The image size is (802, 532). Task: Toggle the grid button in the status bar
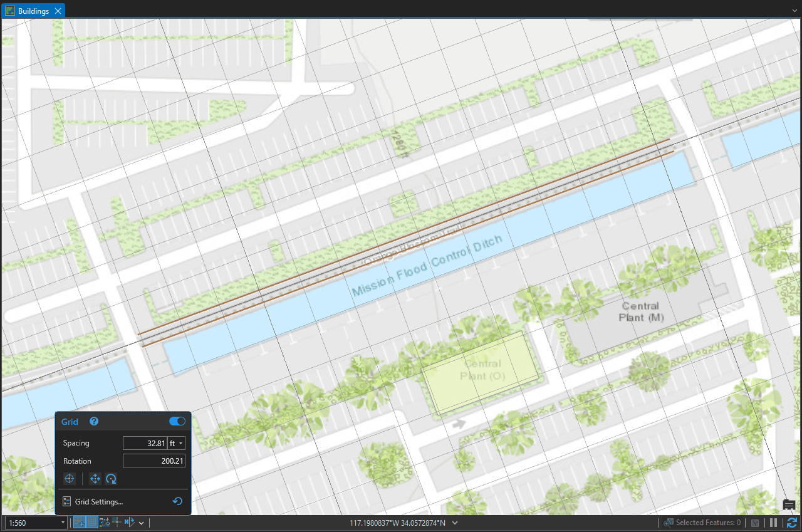(x=92, y=522)
